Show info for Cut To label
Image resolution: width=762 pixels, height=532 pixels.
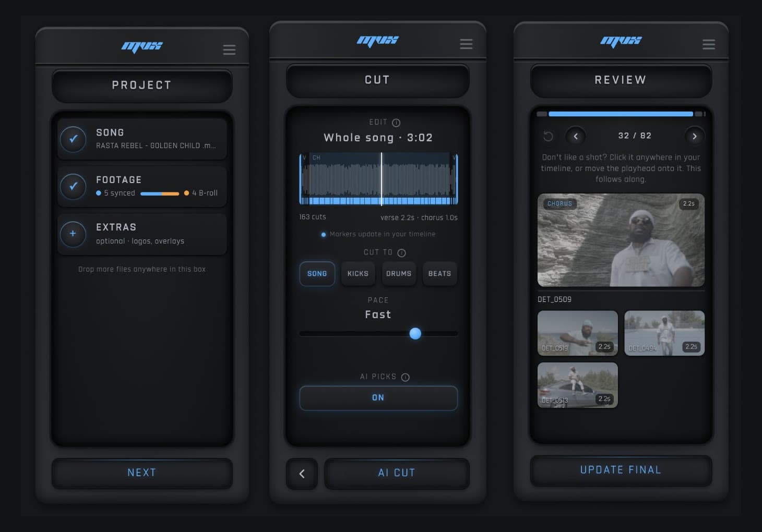point(401,253)
